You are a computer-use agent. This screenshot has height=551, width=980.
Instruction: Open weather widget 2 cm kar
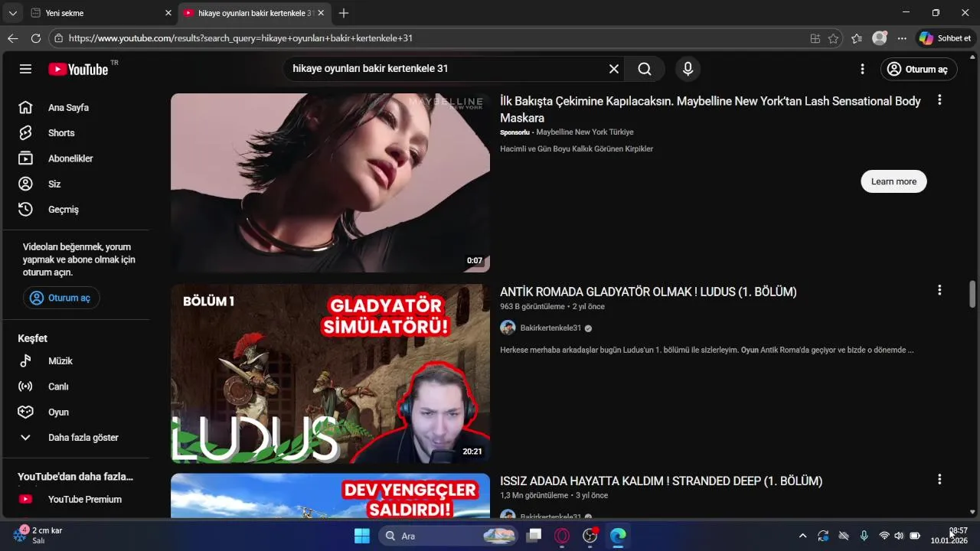coord(38,535)
